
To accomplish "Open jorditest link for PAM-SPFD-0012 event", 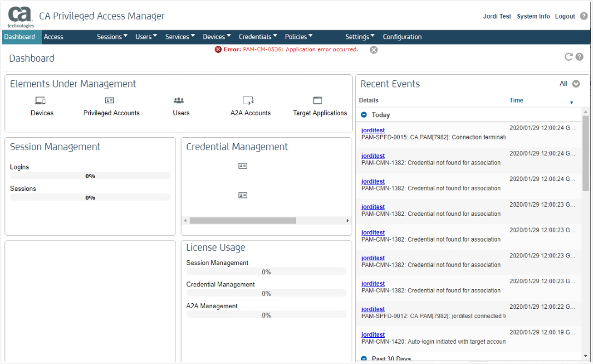I will [373, 309].
